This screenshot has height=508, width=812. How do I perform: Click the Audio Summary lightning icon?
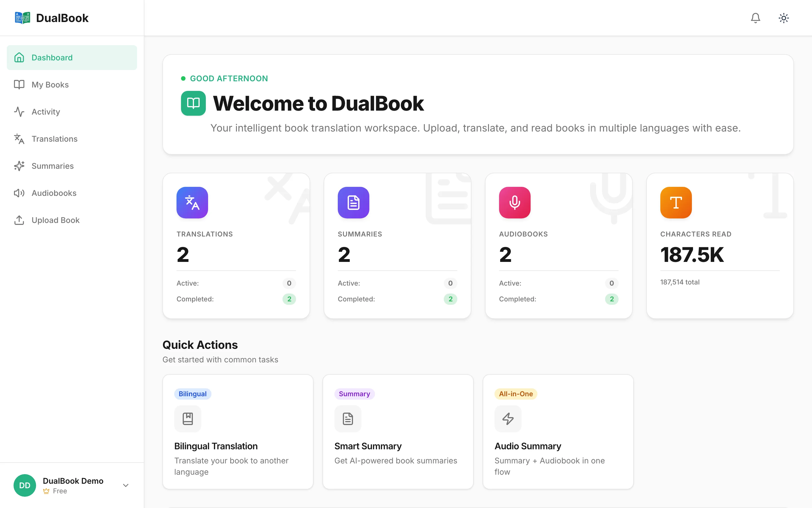pyautogui.click(x=508, y=419)
